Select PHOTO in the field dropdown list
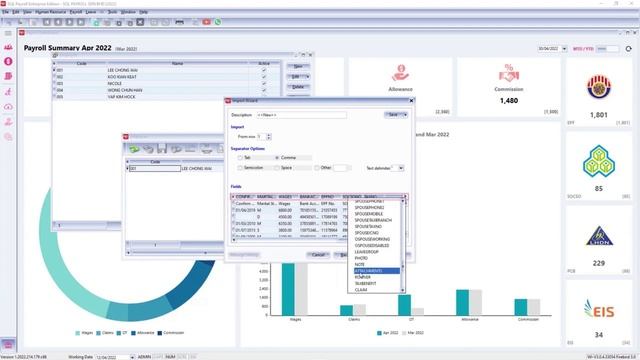This screenshot has width=640, height=360. [377, 258]
